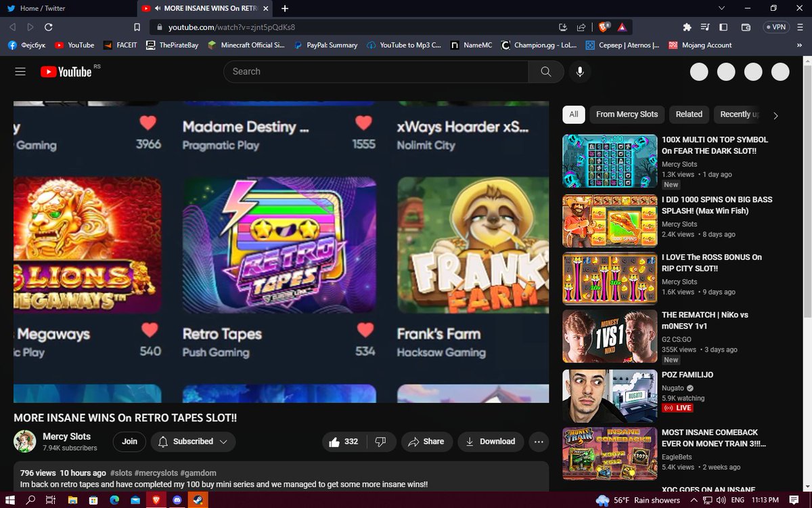Click the browser address bar URL
812x508 pixels.
(232, 27)
